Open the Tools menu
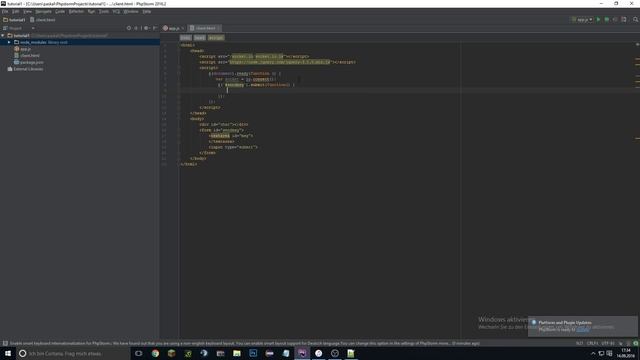Image resolution: width=640 pixels, height=360 pixels. coord(104,11)
